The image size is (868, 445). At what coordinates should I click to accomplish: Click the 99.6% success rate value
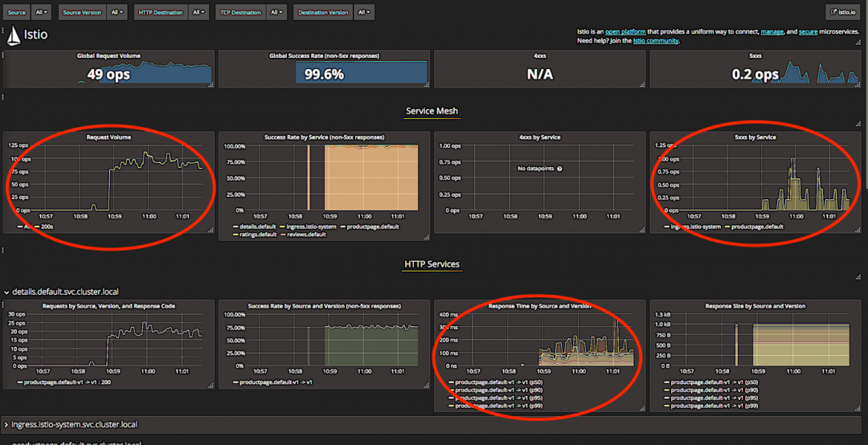324,74
